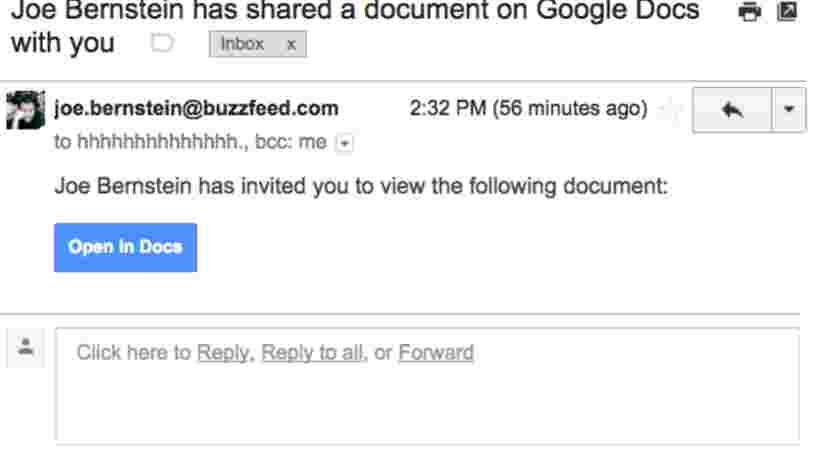The image size is (816, 459).
Task: Click the 2:32 PM timestamp
Action: click(528, 108)
